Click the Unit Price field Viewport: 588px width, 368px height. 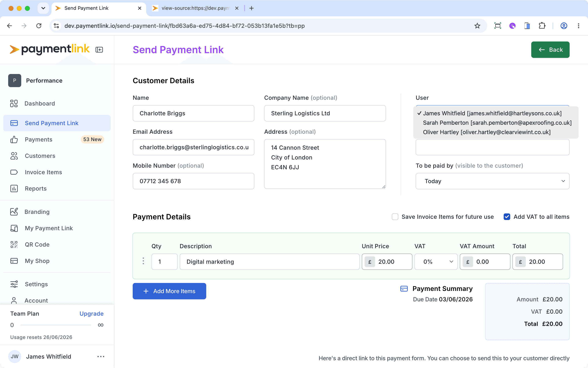pyautogui.click(x=387, y=262)
